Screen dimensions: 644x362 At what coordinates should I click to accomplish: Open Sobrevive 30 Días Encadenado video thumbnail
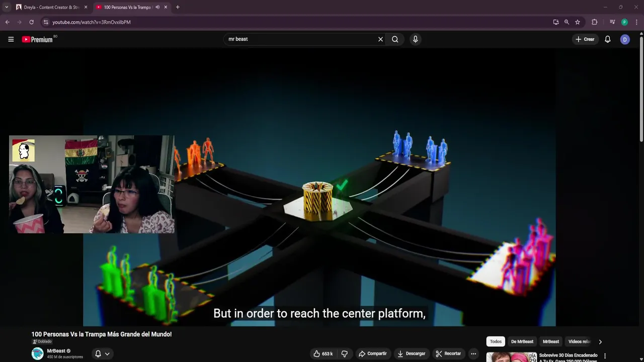(511, 357)
